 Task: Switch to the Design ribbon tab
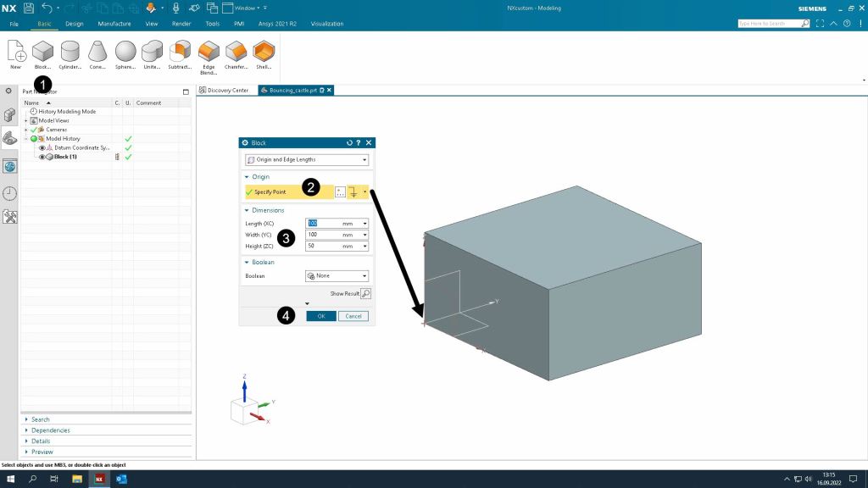75,24
